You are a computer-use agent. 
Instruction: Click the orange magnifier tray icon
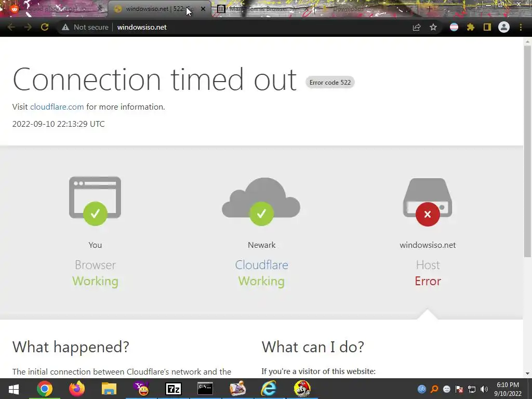434,389
